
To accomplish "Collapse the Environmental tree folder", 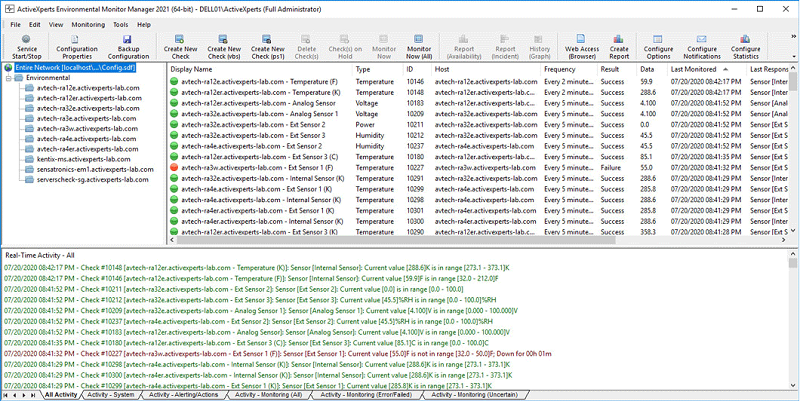I will point(9,77).
